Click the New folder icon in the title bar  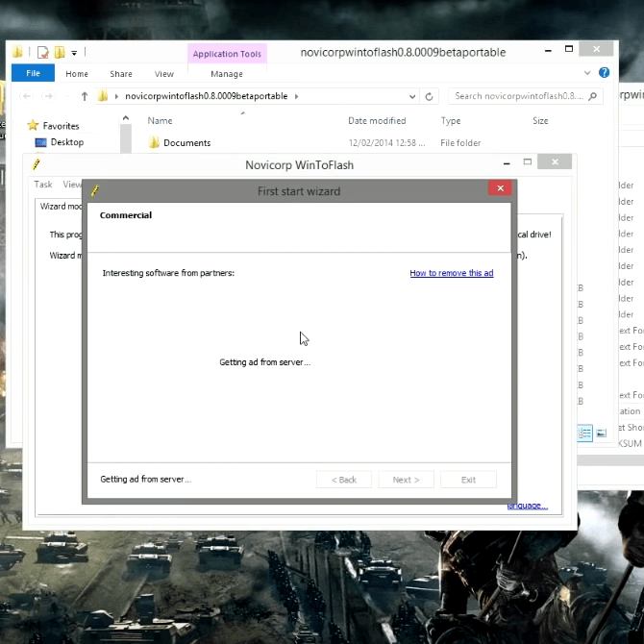[60, 52]
